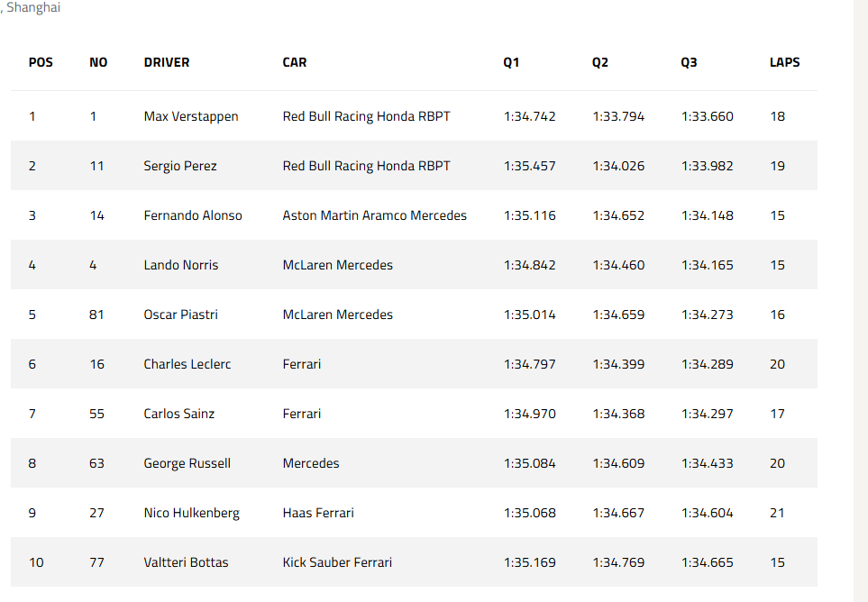Click Oscar Piastri in the table
This screenshot has width=868, height=602.
(x=180, y=315)
